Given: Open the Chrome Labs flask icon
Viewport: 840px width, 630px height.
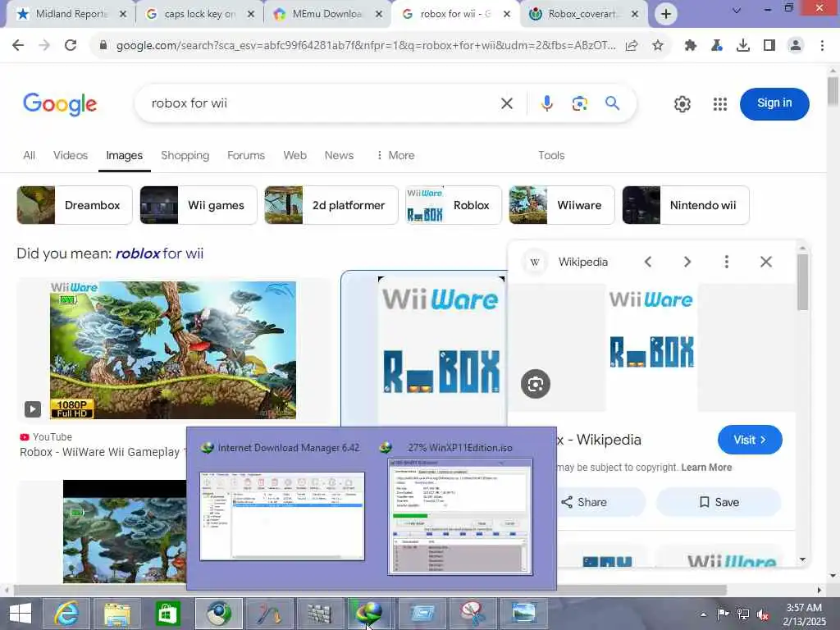Looking at the screenshot, I should (x=717, y=46).
